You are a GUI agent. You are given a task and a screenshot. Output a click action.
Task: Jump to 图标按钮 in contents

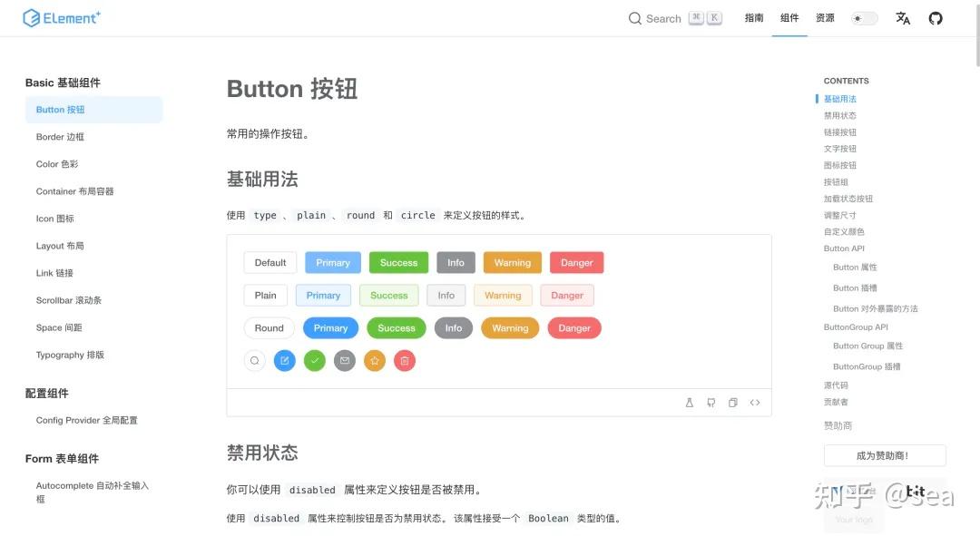840,166
